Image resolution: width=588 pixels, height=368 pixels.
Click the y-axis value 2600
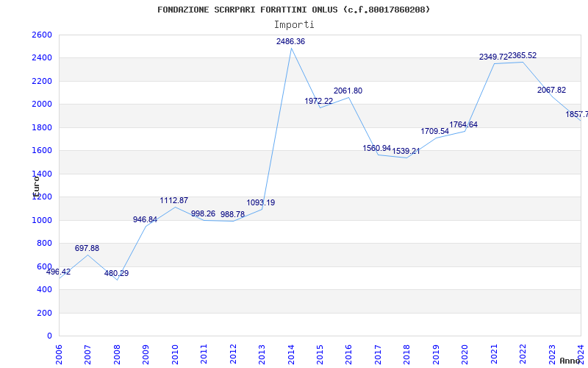coord(43,35)
